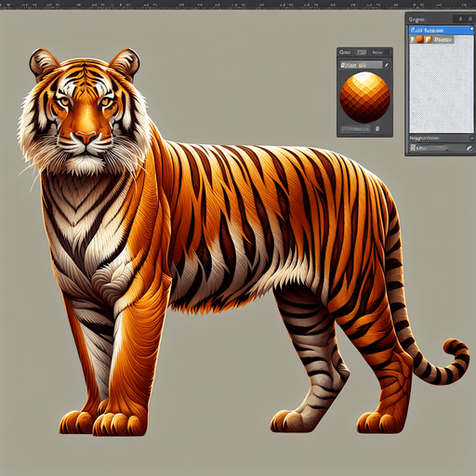This screenshot has width=476, height=476.
Task: Click the small icon at layers panel bottom left
Action: (413, 148)
